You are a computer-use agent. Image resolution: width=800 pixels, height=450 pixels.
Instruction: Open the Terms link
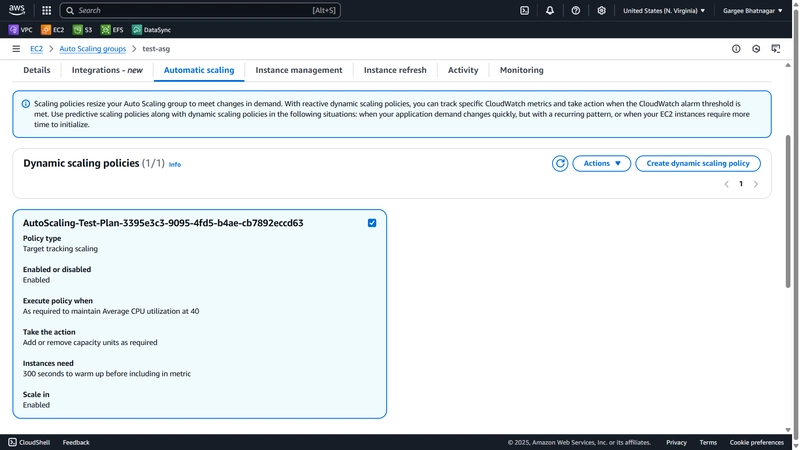tap(708, 442)
